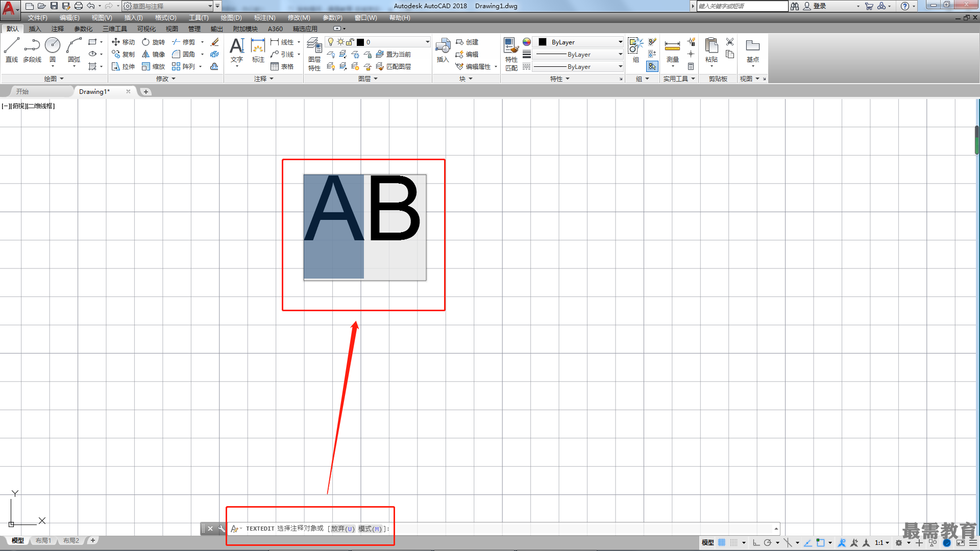Expand the 注释 (Annotation) panel
This screenshot has width=980, height=551.
(264, 79)
